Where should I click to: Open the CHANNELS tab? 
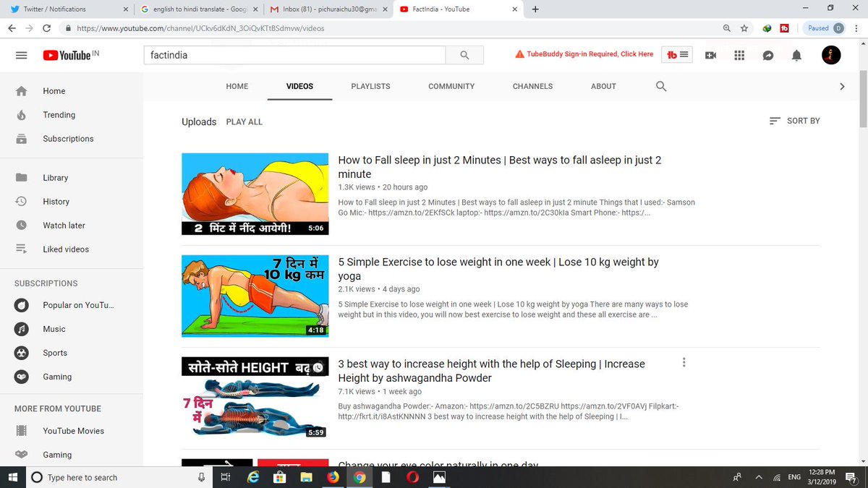point(532,86)
